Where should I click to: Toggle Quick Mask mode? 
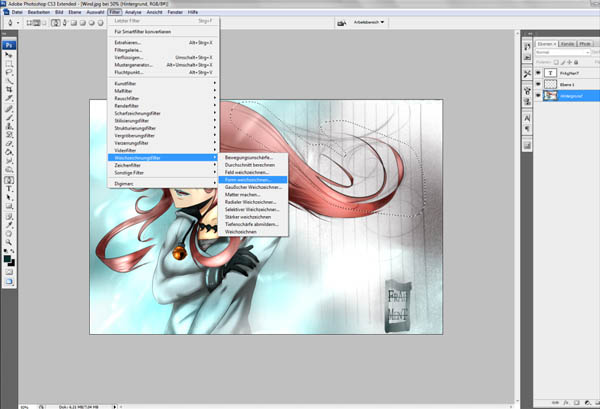[x=9, y=272]
